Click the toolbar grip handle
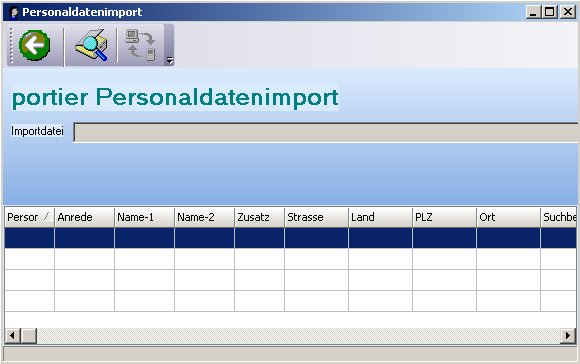580x364 pixels. point(11,45)
